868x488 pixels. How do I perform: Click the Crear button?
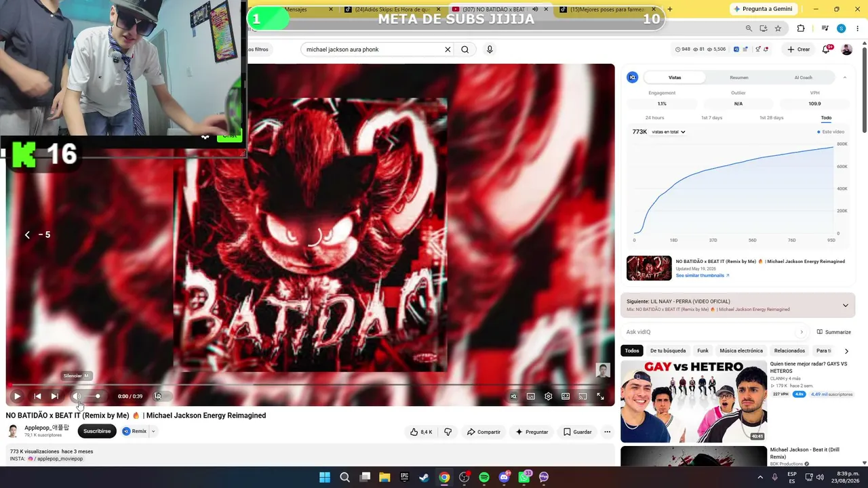(x=798, y=49)
